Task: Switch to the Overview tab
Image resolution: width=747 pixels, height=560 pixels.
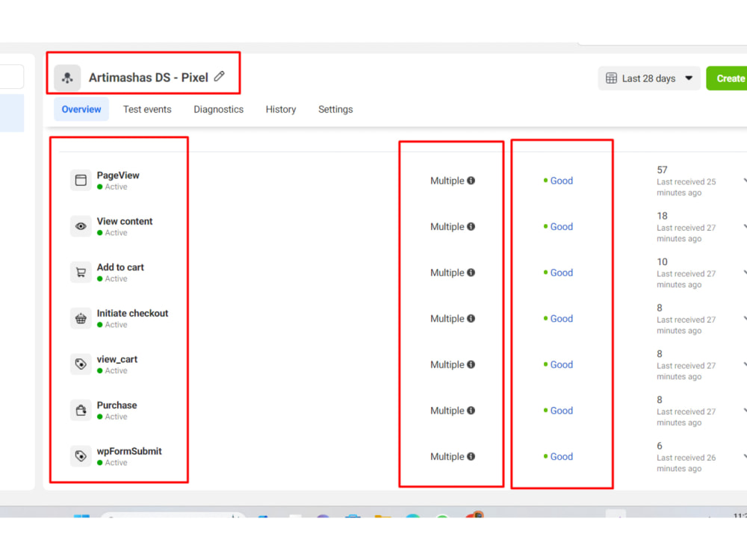Action: pyautogui.click(x=81, y=110)
